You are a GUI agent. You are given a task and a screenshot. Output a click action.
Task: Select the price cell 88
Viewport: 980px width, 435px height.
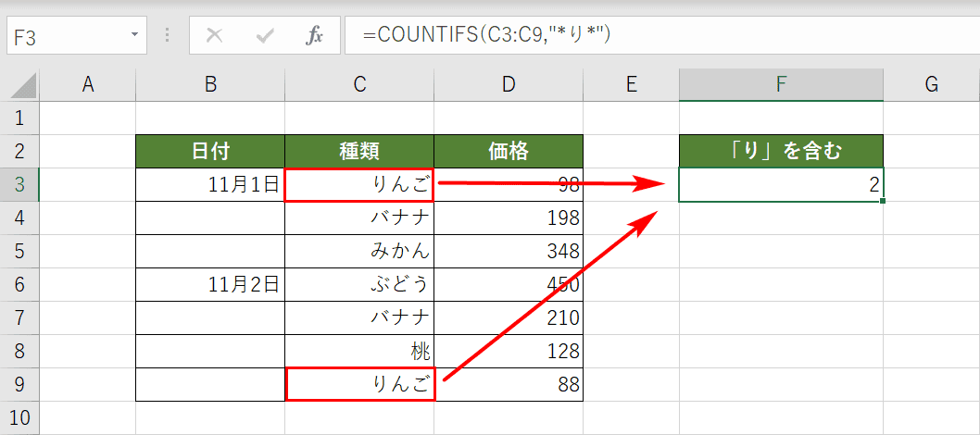[509, 385]
